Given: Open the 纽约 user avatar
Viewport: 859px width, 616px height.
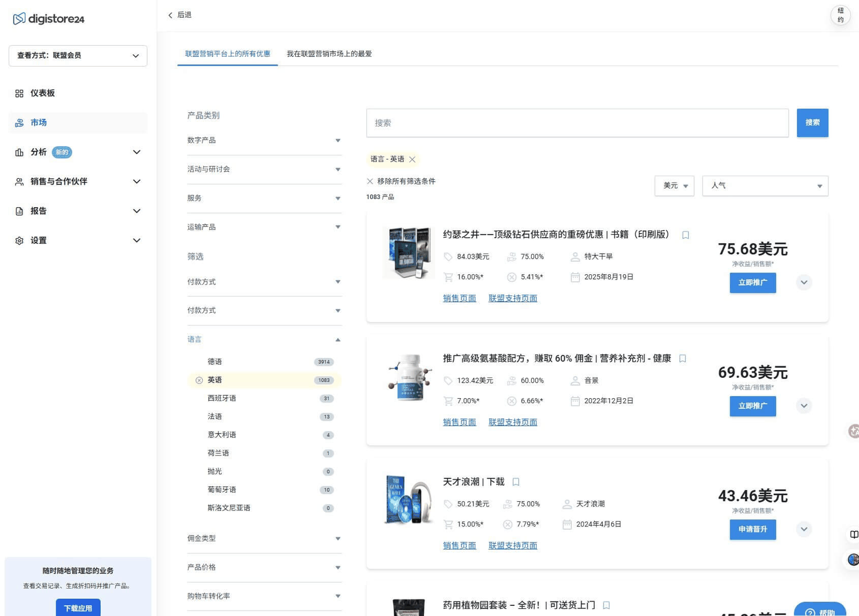Looking at the screenshot, I should click(840, 15).
